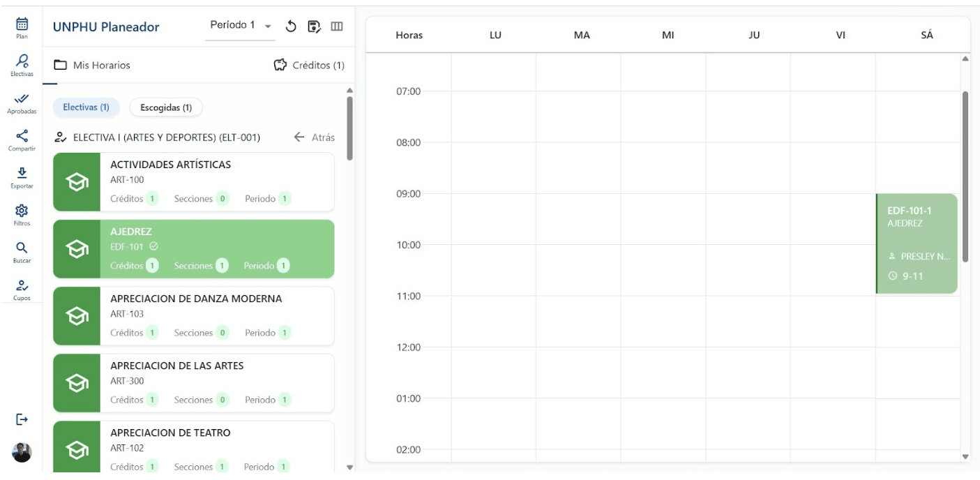Click graduation cap icon for APRECIACION DE DANZA MODERNA

[77, 316]
